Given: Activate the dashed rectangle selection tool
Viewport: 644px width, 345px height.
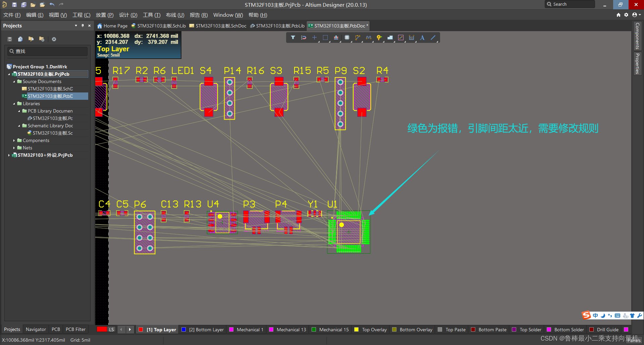Looking at the screenshot, I should tap(325, 38).
